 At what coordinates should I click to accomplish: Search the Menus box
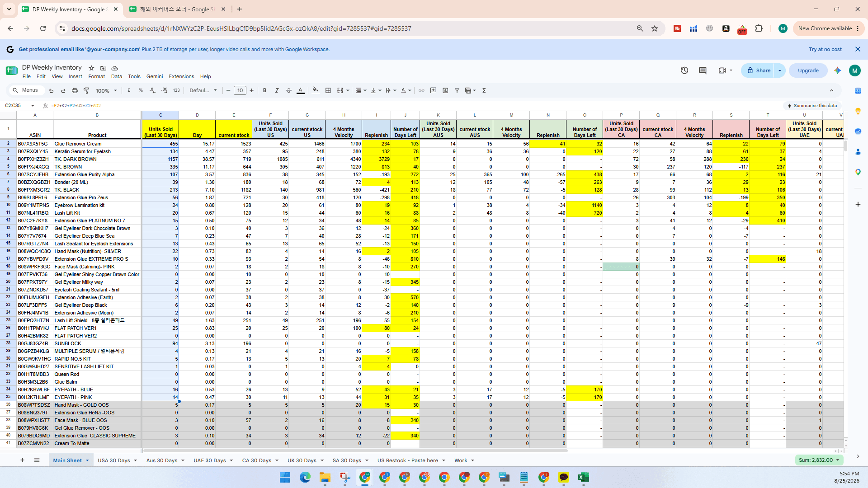[26, 90]
